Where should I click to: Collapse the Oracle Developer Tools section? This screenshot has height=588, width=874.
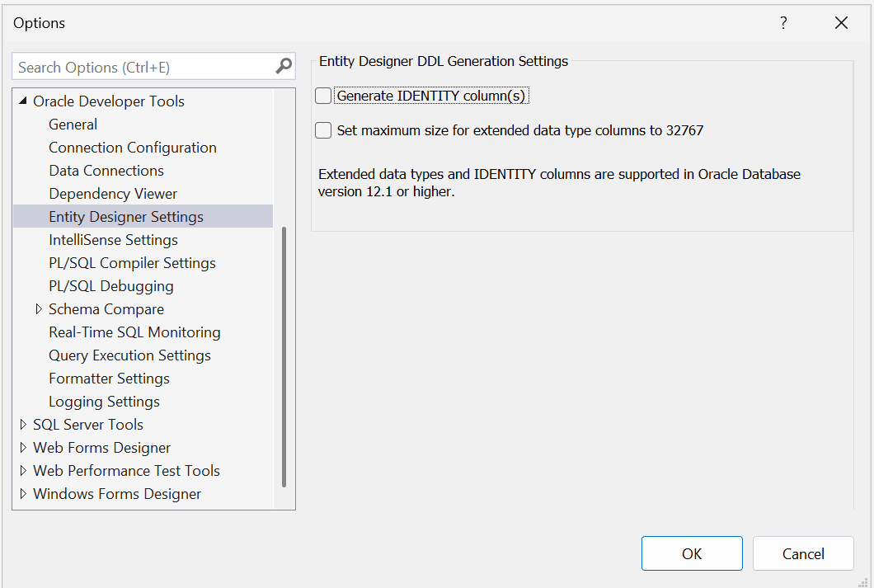(21, 101)
